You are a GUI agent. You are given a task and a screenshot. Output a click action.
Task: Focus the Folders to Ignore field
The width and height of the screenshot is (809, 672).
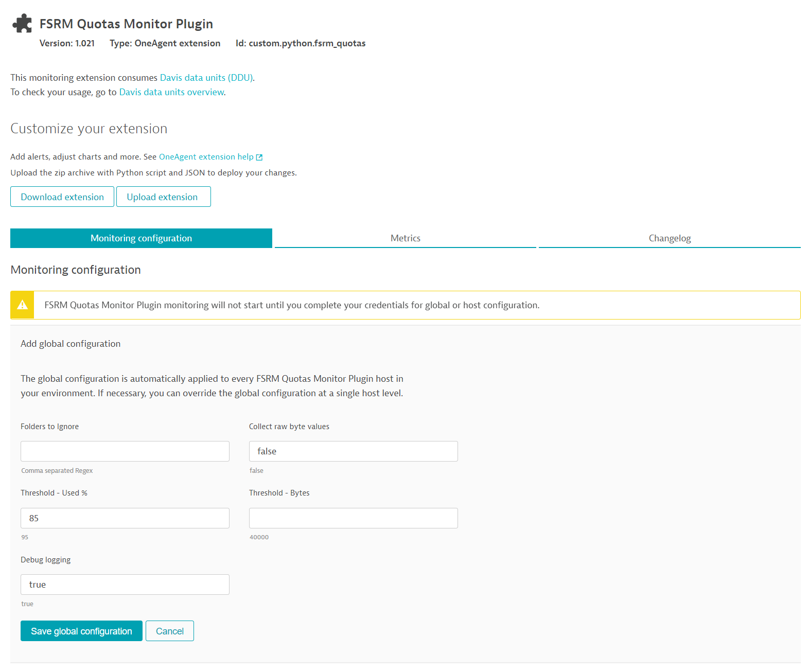(x=125, y=451)
